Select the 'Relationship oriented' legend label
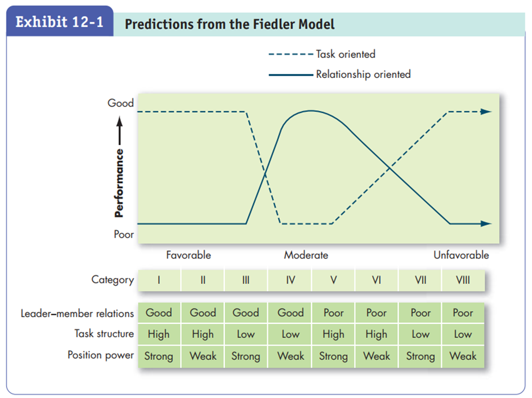Viewport: 532px width, 398px height. coord(363,74)
